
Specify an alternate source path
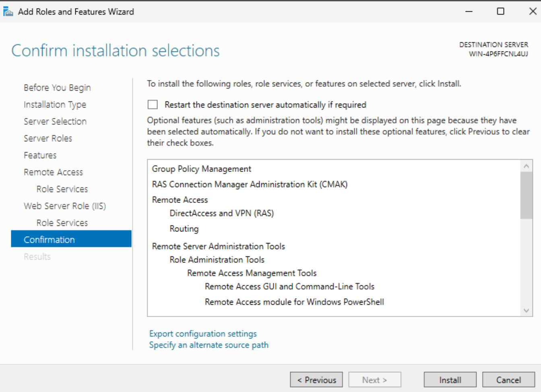[209, 345]
